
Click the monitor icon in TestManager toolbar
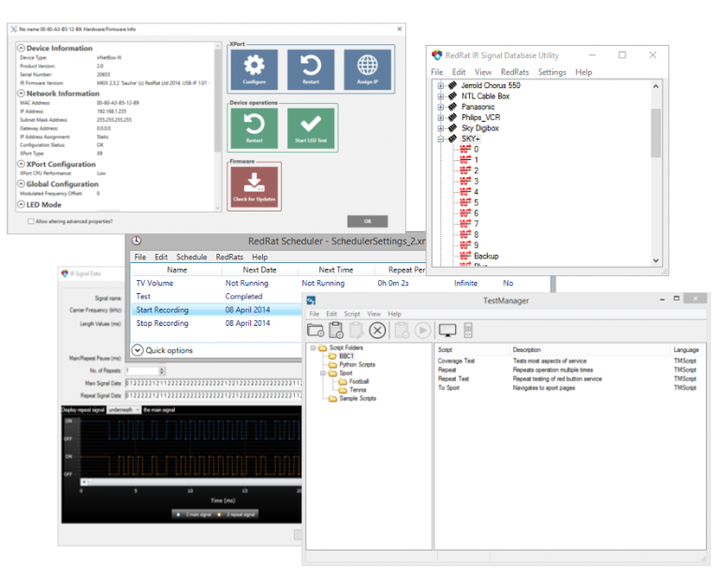[x=448, y=330]
